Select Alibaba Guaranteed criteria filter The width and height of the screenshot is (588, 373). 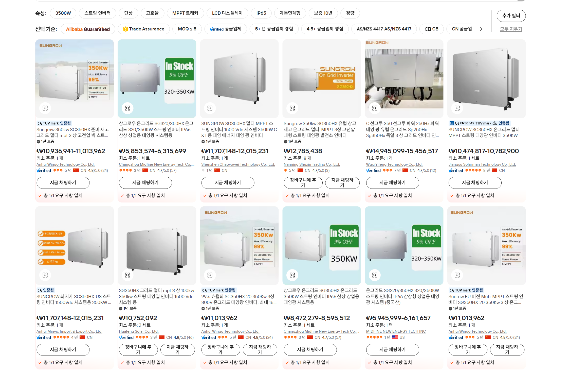88,29
